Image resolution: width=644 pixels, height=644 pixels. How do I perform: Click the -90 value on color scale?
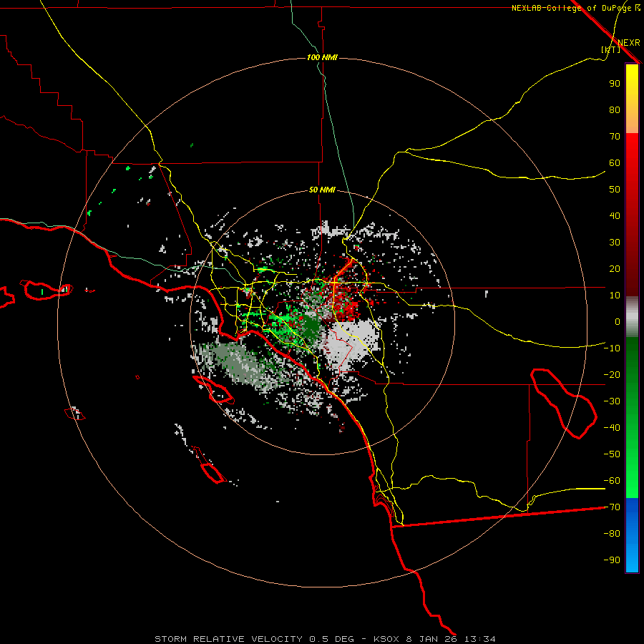(x=612, y=560)
